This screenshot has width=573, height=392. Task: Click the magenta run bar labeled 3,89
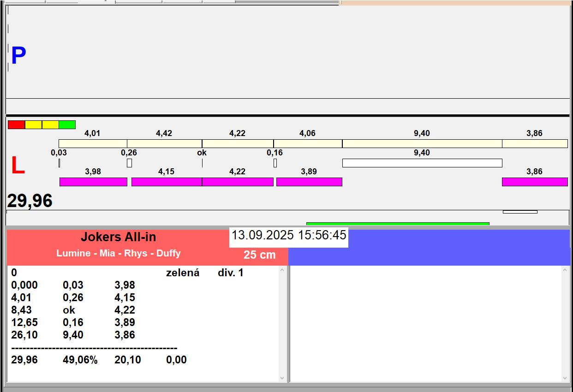(309, 182)
